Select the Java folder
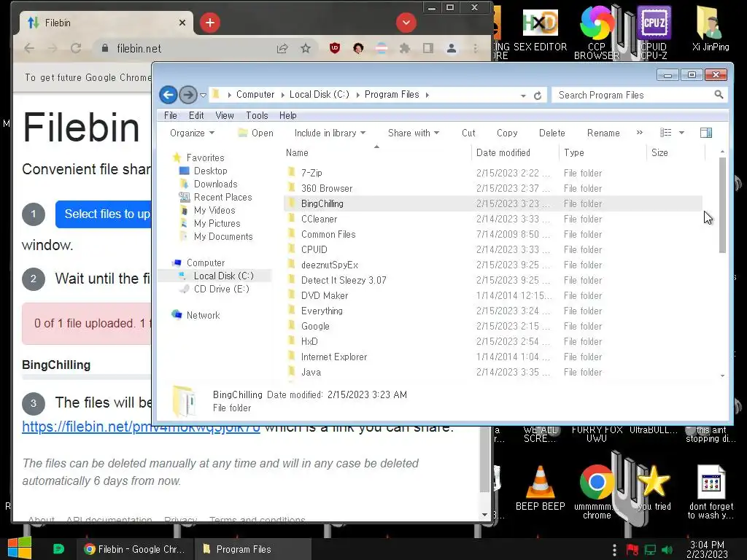This screenshot has height=560, width=747. click(493, 372)
